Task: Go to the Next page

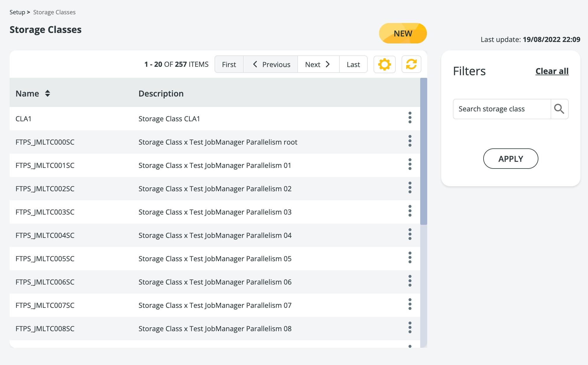Action: click(x=318, y=64)
